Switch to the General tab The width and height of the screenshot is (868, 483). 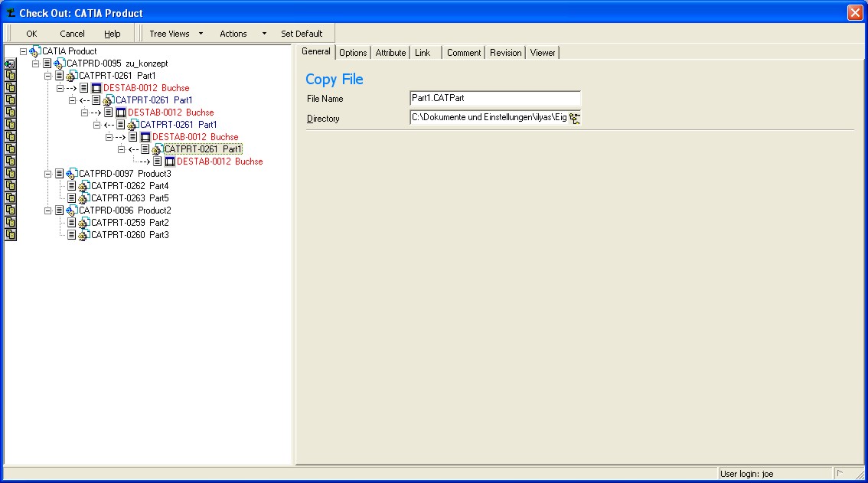(316, 51)
